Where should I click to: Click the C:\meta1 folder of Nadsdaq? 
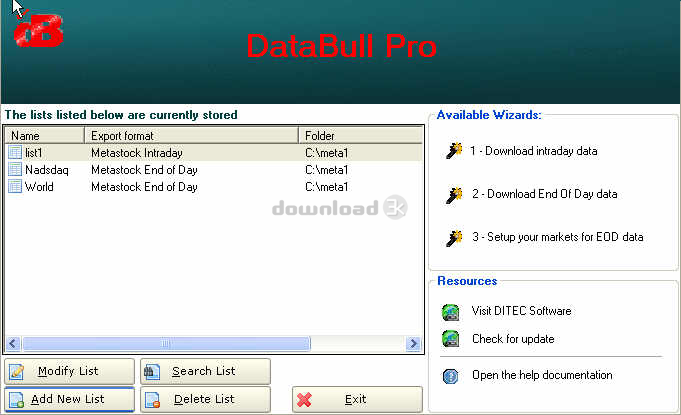tap(327, 170)
